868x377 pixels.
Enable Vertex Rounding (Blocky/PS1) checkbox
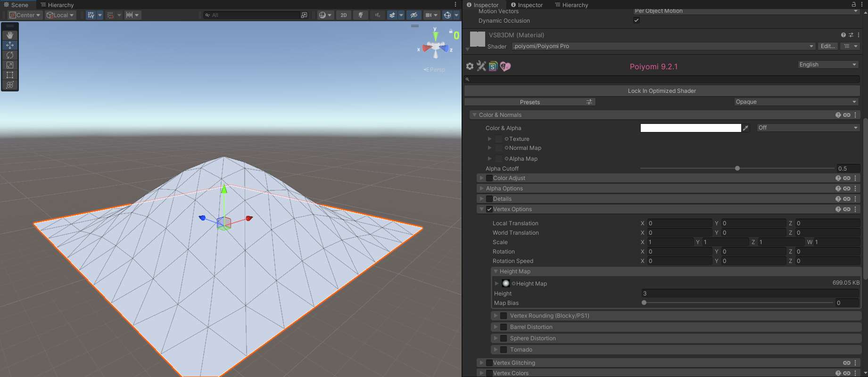coord(504,316)
